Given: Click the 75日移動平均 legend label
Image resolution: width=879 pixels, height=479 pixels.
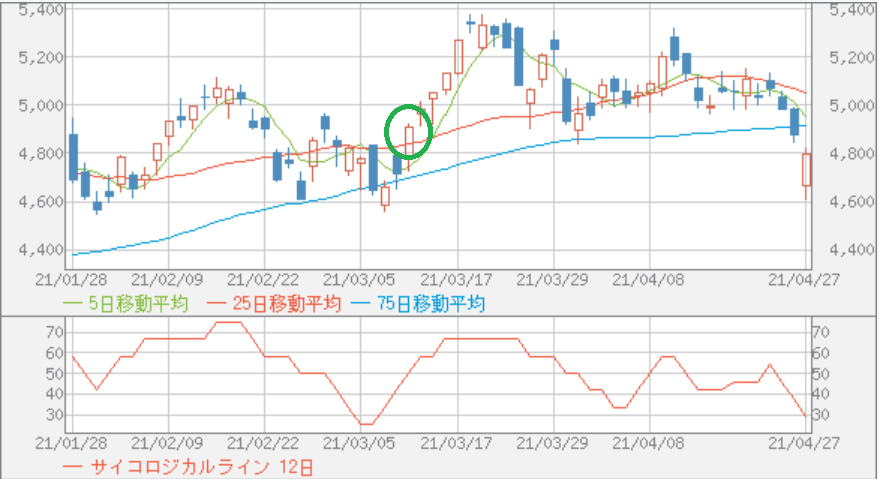Looking at the screenshot, I should click(x=431, y=304).
